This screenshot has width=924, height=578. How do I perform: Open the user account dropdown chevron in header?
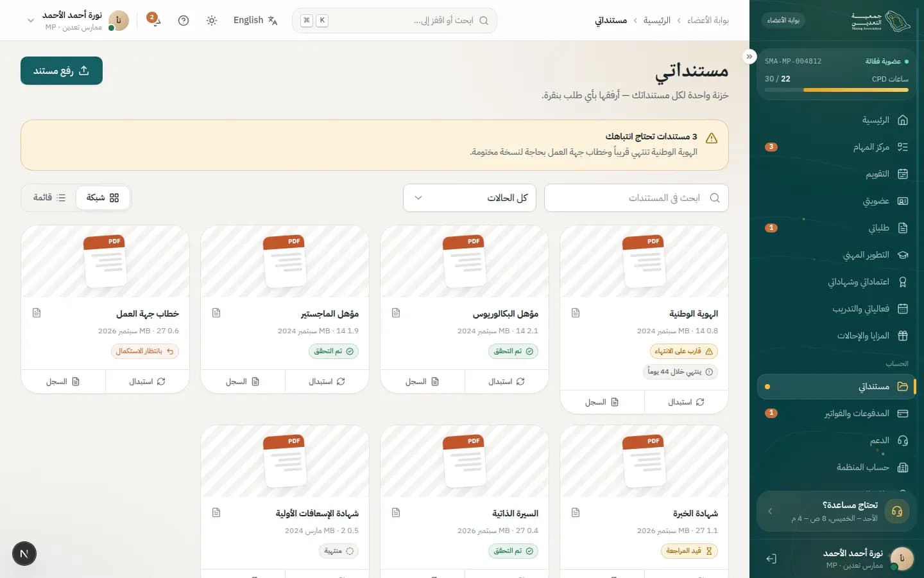point(30,21)
